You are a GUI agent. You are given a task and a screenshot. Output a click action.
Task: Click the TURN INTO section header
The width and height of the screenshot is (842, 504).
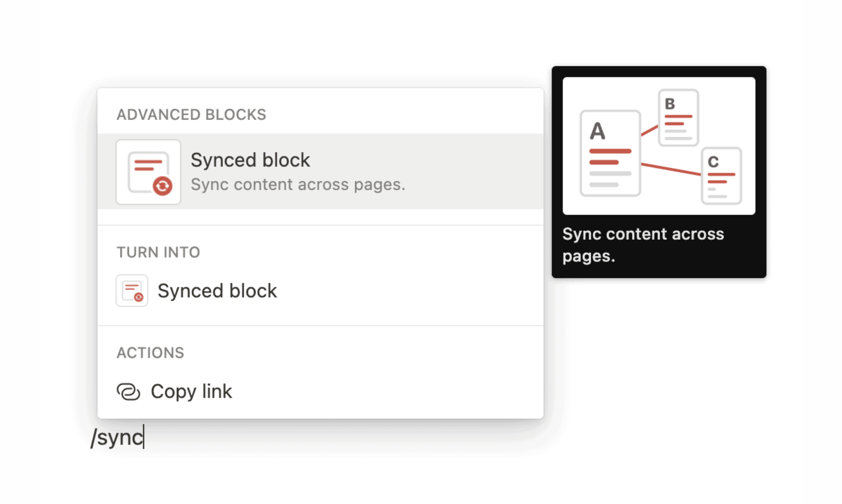(x=158, y=252)
